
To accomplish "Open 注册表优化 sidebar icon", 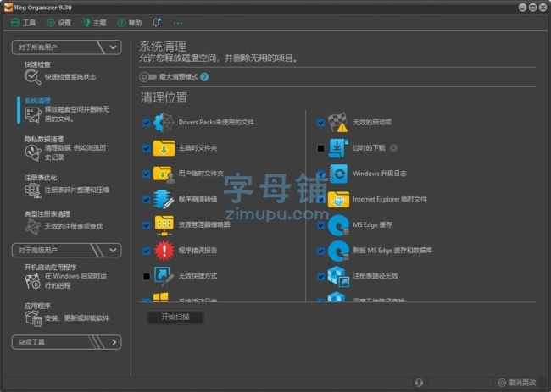I will click(33, 190).
